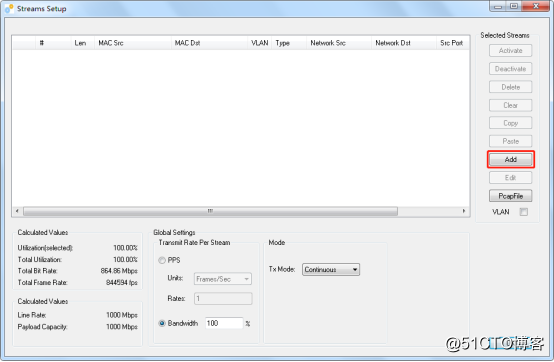554x362 pixels.
Task: Close the Streams Setup window
Action: click(536, 6)
